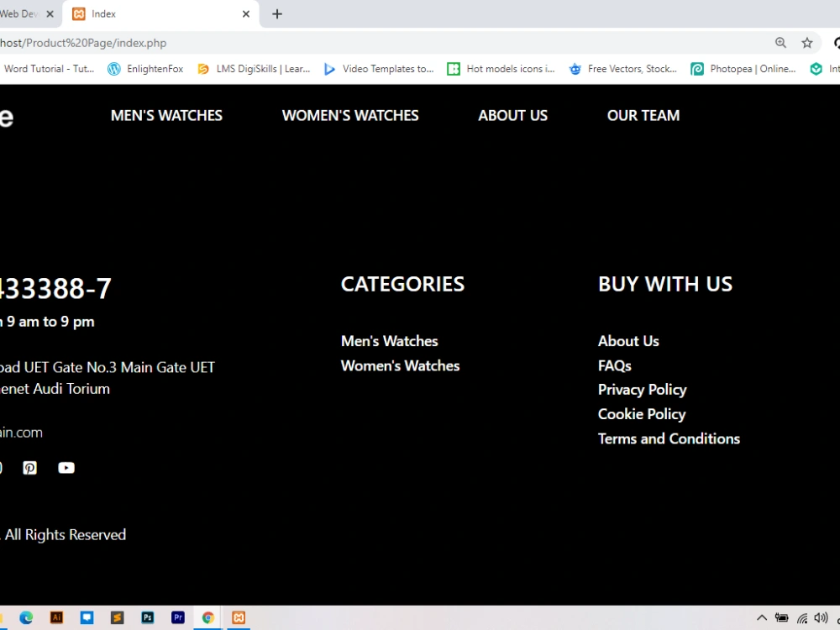Show hidden system tray icons
This screenshot has width=840, height=630.
pos(762,617)
